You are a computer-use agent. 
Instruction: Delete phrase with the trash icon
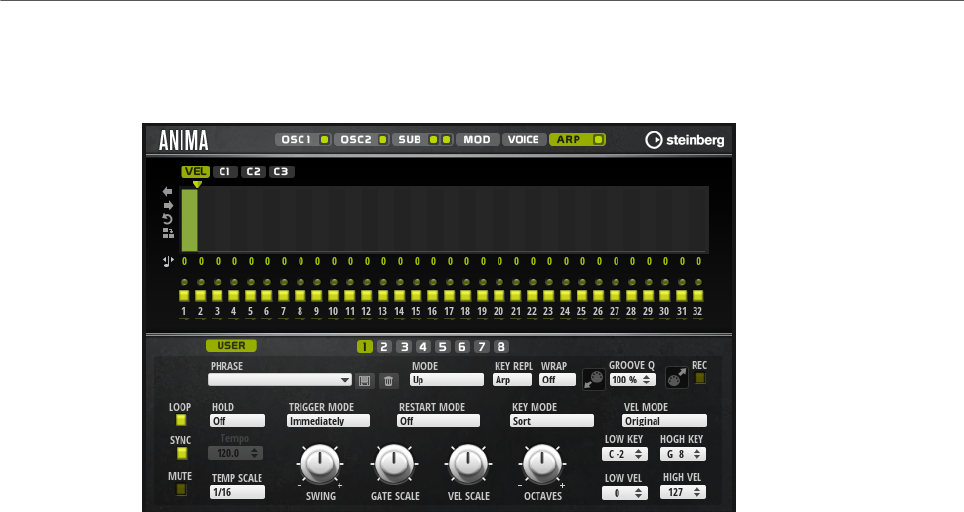(389, 380)
